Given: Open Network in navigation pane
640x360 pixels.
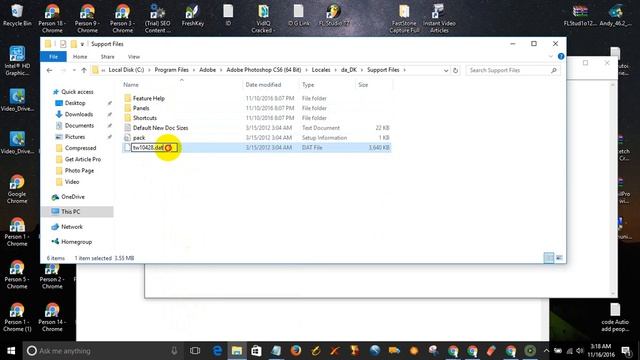Looking at the screenshot, I should point(71,227).
